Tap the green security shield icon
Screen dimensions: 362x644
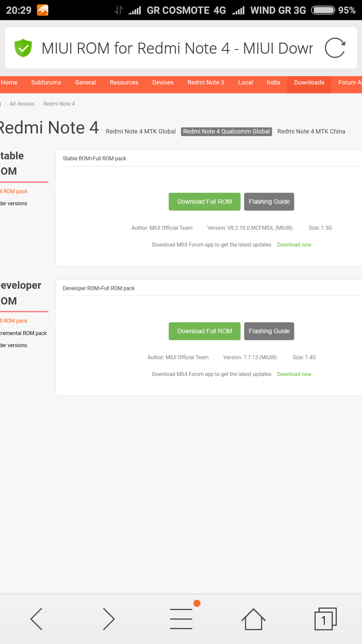[x=23, y=48]
